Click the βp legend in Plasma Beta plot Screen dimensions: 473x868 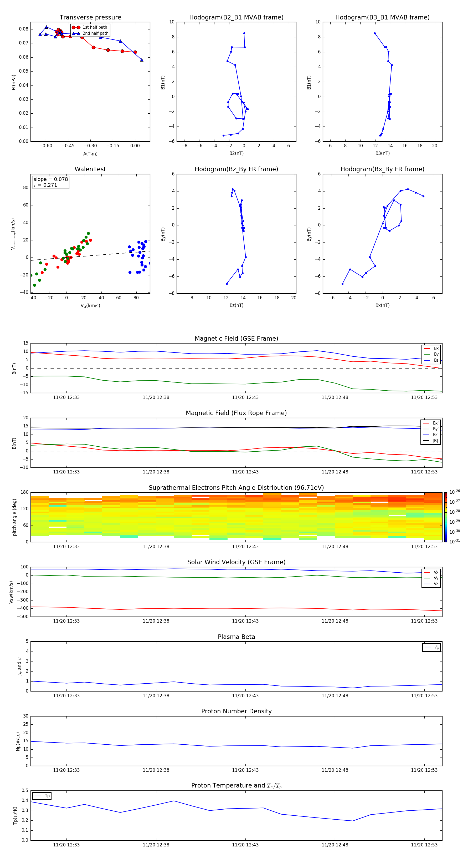(431, 647)
